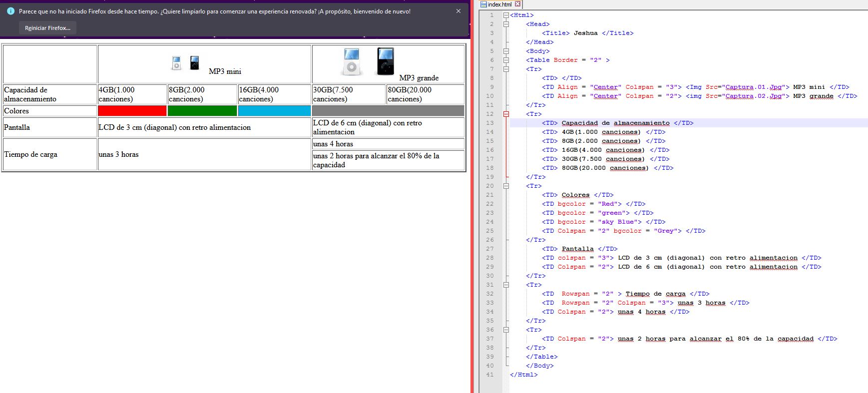
Task: Click line number 13 in the editor margin
Action: tap(490, 123)
